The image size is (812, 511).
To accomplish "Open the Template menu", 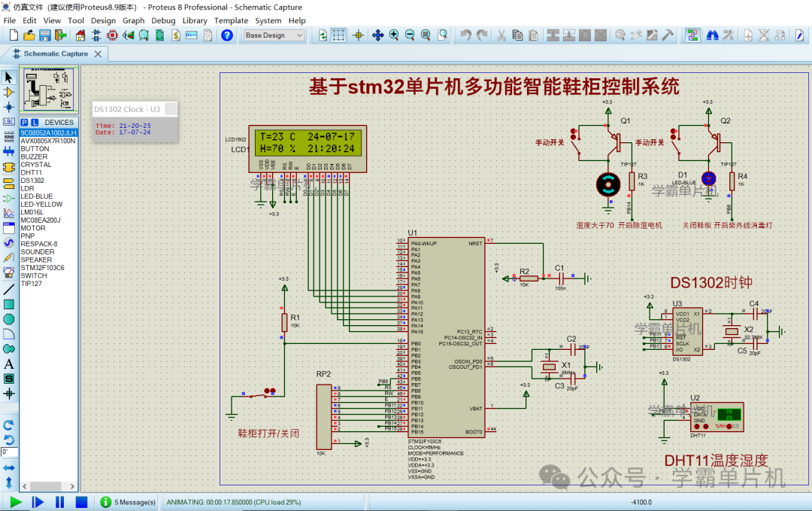I will tap(231, 21).
